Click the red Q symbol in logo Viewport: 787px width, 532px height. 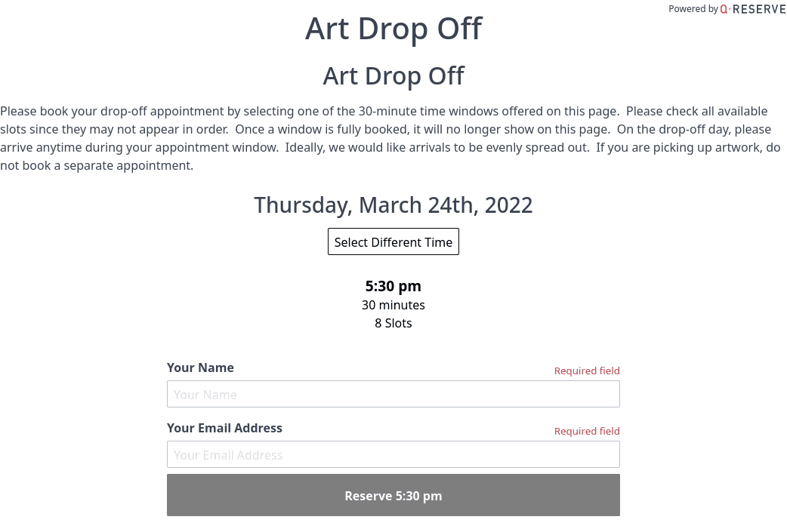tap(724, 9)
